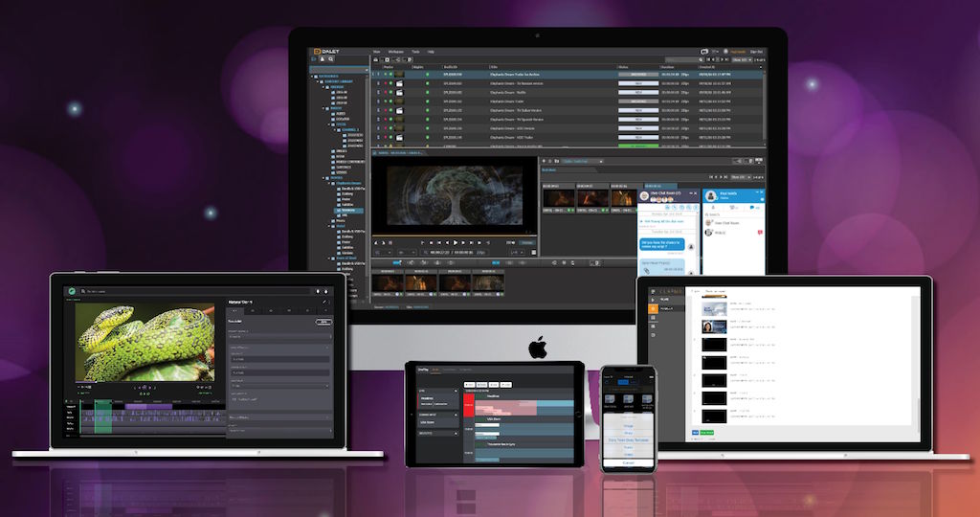This screenshot has width=980, height=517.
Task: Click the paperclip attachment in the chat message
Action: (x=646, y=271)
